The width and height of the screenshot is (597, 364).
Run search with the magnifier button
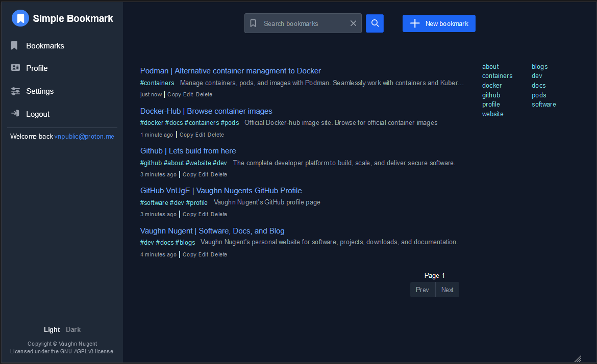point(375,23)
